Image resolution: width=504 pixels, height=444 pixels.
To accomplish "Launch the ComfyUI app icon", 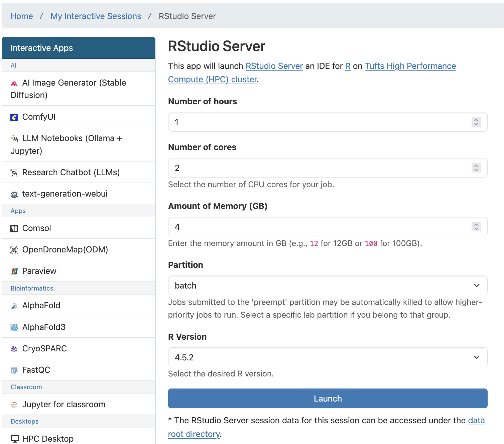I will coord(14,117).
